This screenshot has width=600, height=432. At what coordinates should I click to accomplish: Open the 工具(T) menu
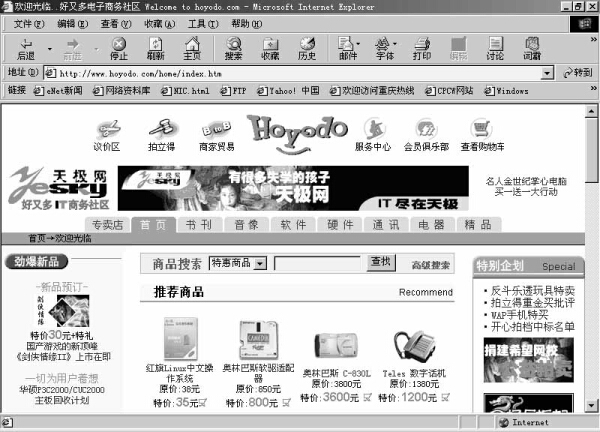click(203, 24)
